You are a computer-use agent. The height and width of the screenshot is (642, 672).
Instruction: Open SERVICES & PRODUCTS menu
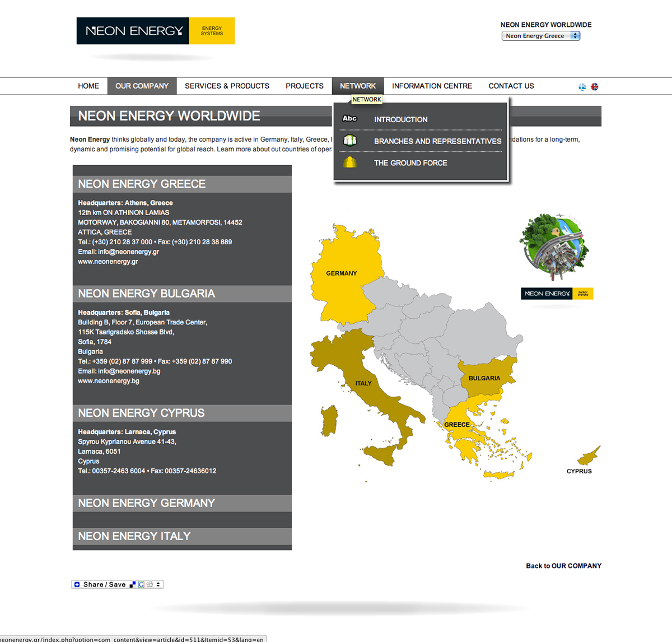[227, 86]
